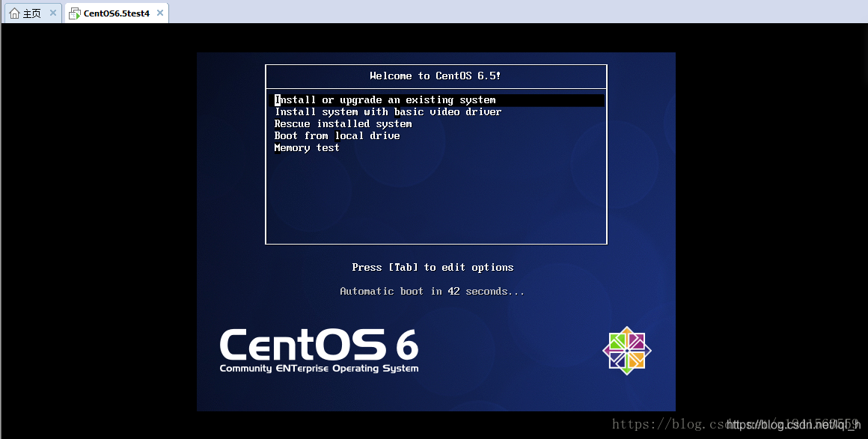Viewport: 868px width, 439px height.
Task: Select the Memory test entry
Action: point(307,148)
